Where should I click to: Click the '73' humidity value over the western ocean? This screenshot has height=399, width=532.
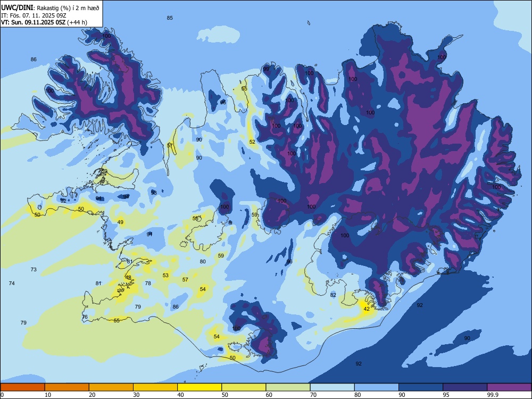point(33,270)
